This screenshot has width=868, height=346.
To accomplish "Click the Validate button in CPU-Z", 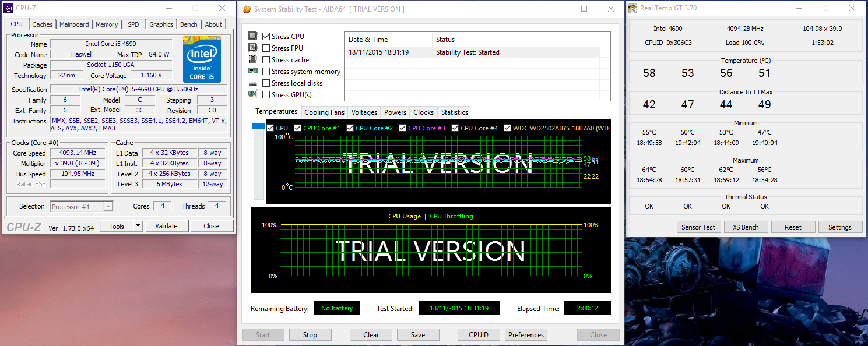I will (x=166, y=226).
